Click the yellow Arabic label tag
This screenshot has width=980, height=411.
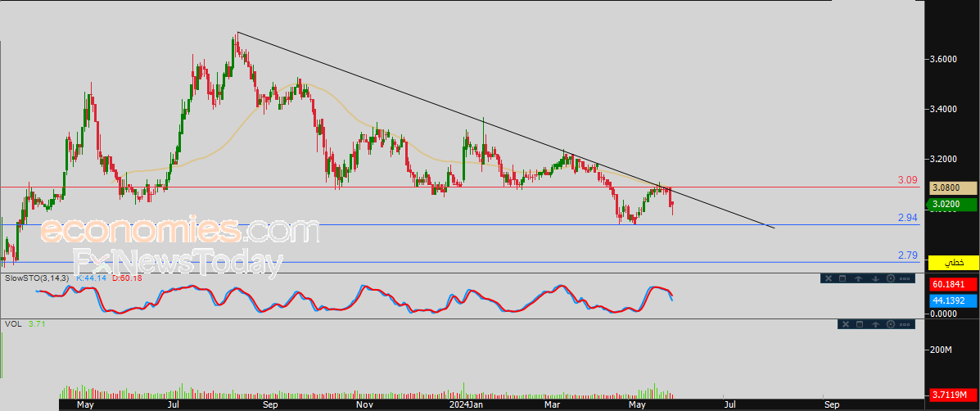(x=953, y=262)
